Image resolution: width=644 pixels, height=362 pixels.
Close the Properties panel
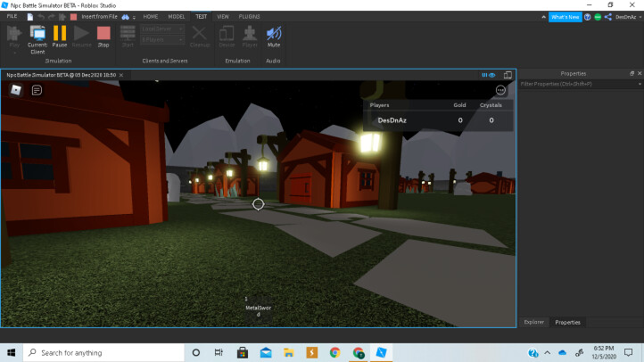pos(640,73)
